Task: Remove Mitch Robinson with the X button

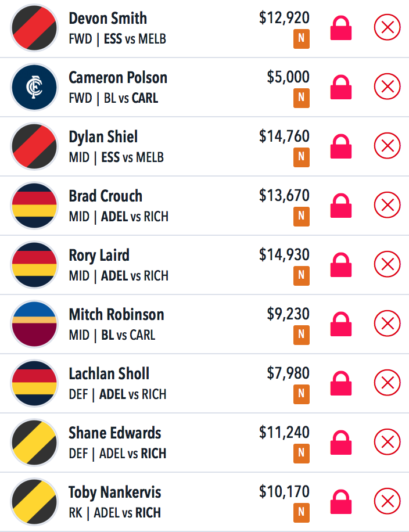Action: pyautogui.click(x=388, y=323)
